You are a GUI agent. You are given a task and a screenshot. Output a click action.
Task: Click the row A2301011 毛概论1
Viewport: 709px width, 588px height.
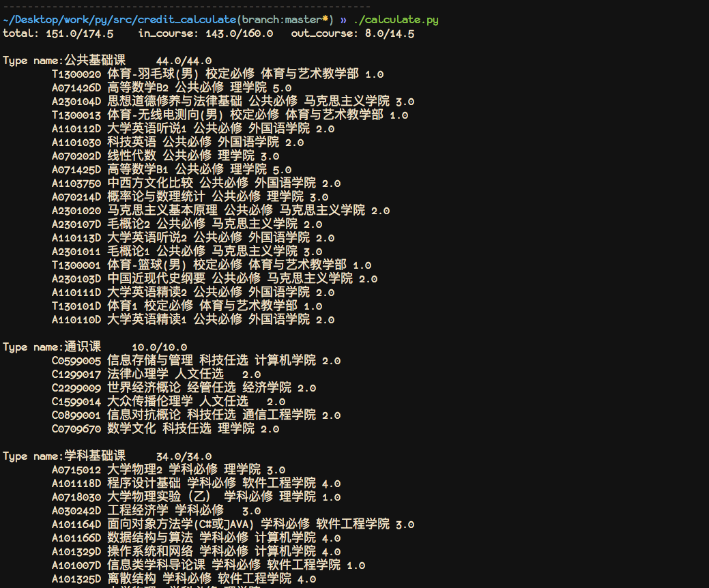tap(187, 251)
